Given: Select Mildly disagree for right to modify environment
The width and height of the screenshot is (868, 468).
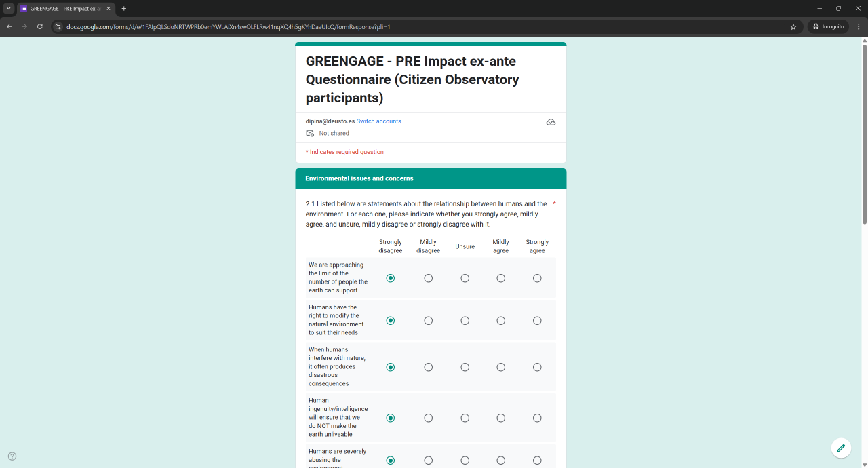Looking at the screenshot, I should [x=429, y=320].
